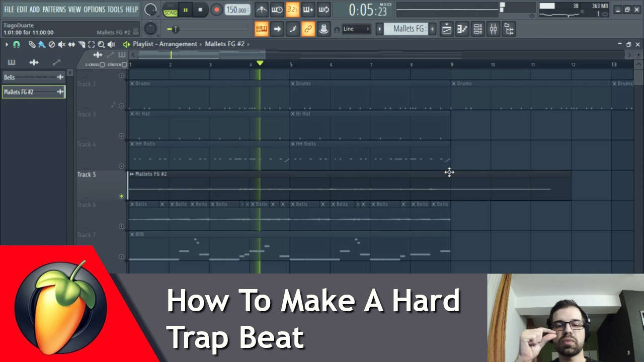Pause playback with the pause button
Image resolution: width=644 pixels, height=362 pixels.
click(186, 10)
